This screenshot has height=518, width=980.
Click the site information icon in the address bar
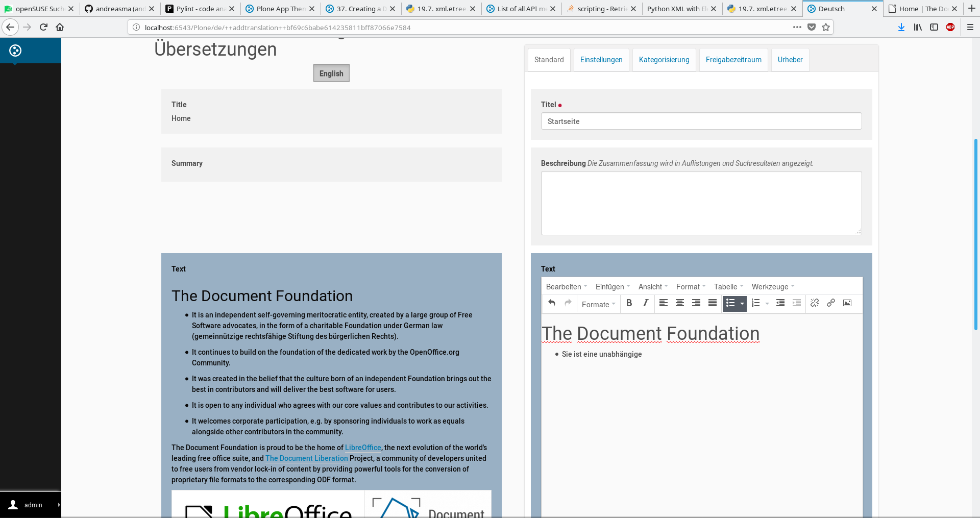[x=136, y=27]
